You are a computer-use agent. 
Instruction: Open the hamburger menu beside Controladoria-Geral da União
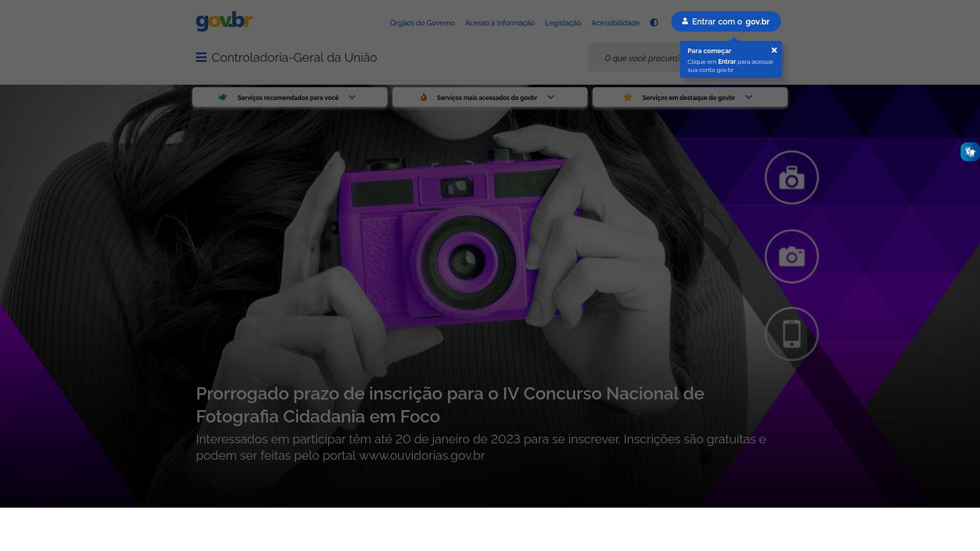coord(201,58)
